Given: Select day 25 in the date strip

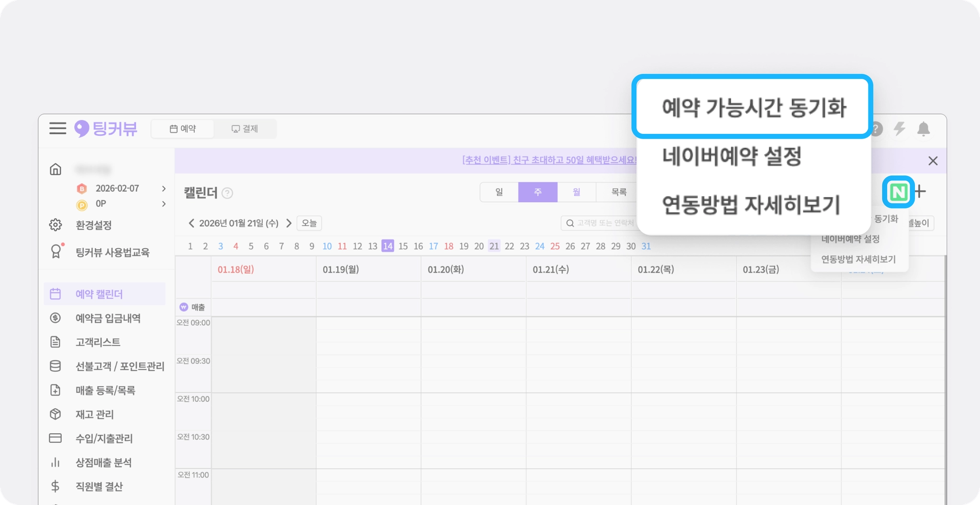Looking at the screenshot, I should point(555,246).
